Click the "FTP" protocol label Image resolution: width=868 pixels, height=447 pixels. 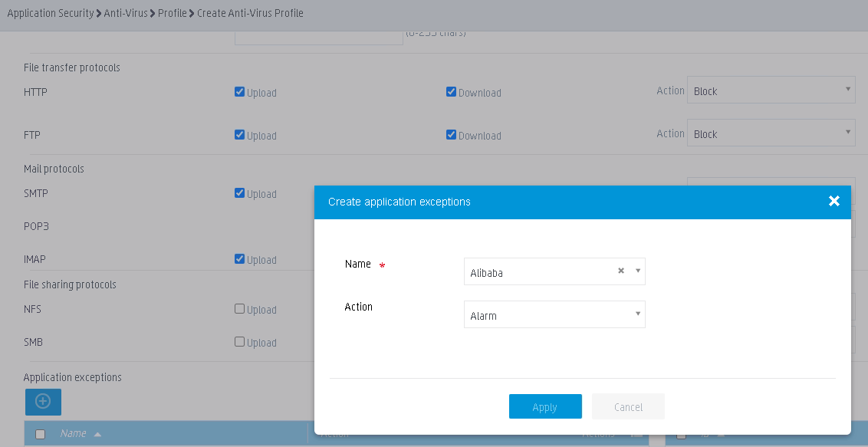tap(32, 135)
